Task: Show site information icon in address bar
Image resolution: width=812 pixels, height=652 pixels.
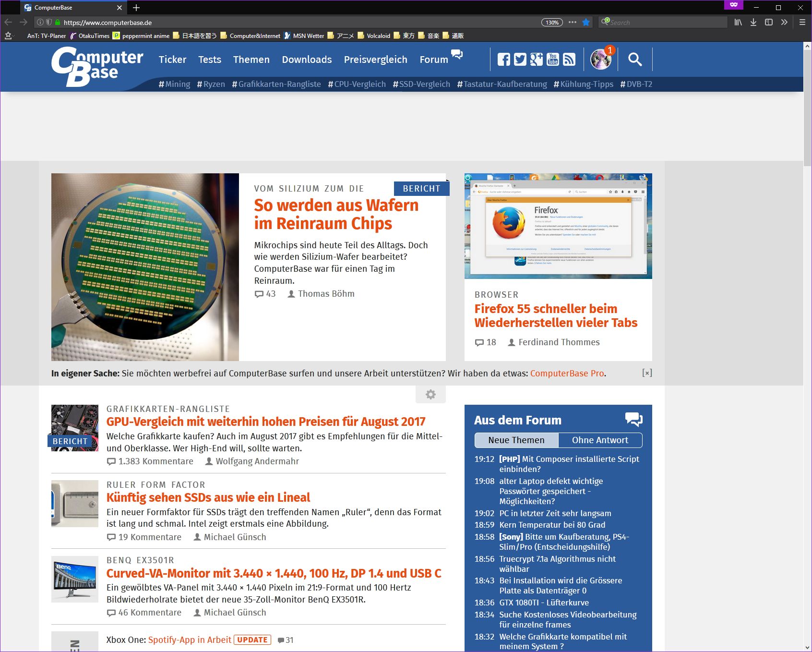Action: pos(40,22)
